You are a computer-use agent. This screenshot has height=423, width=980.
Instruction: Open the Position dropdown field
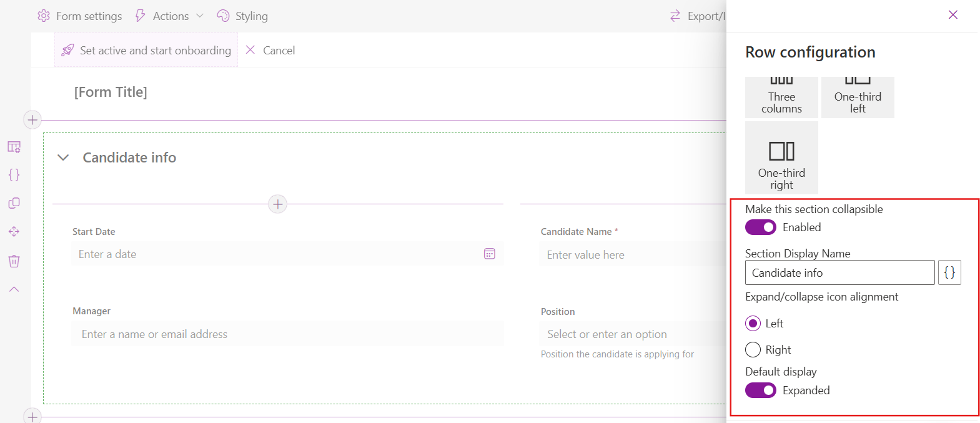(x=631, y=334)
